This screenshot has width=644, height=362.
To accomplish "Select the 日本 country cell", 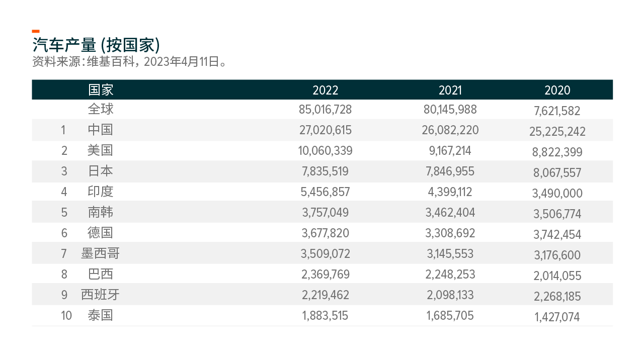I will (x=101, y=171).
